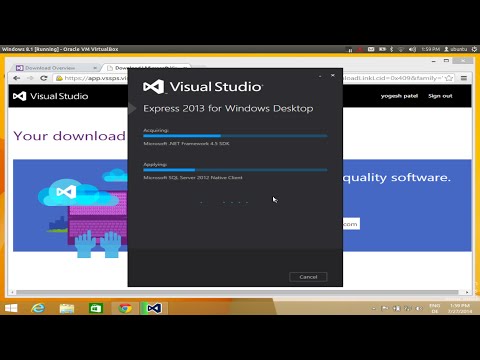Show hidden icons in Windows tray

[x=374, y=309]
